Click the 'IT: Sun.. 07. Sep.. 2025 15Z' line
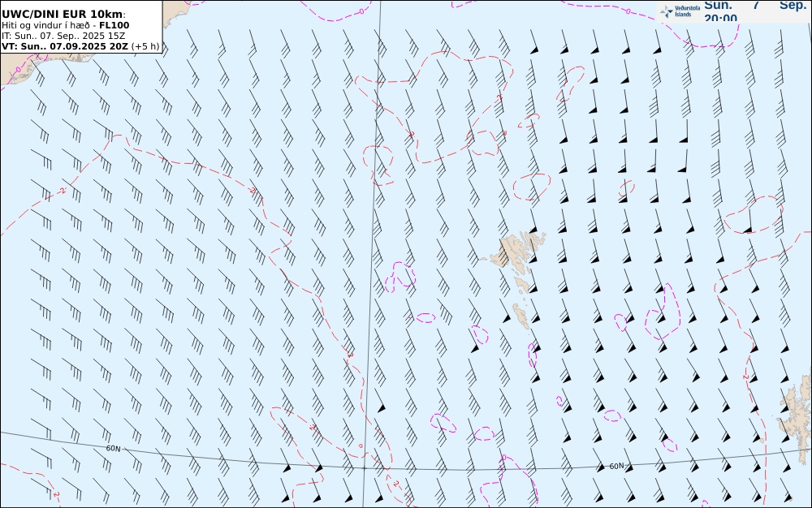Image resolution: width=812 pixels, height=508 pixels. click(x=63, y=36)
